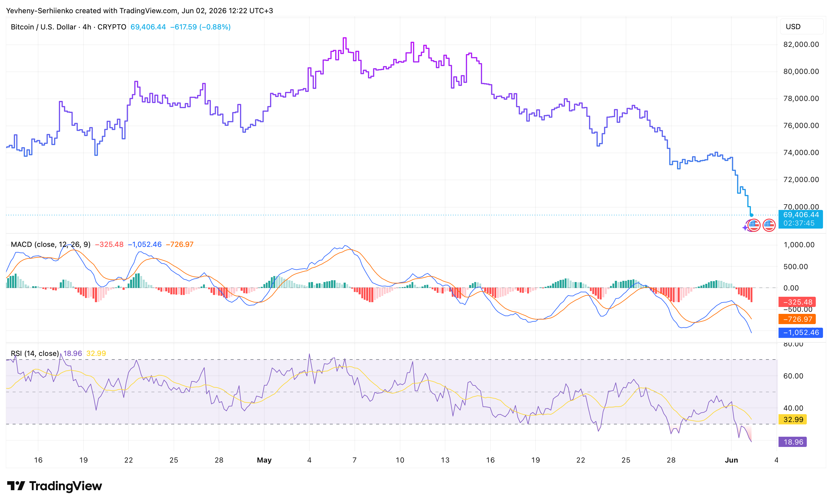832x504 pixels.
Task: Click the 80,000.00 price scale label
Action: (801, 71)
